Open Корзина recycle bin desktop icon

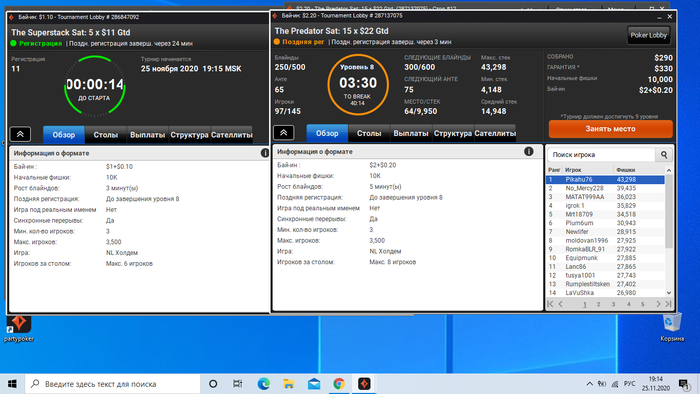672,327
